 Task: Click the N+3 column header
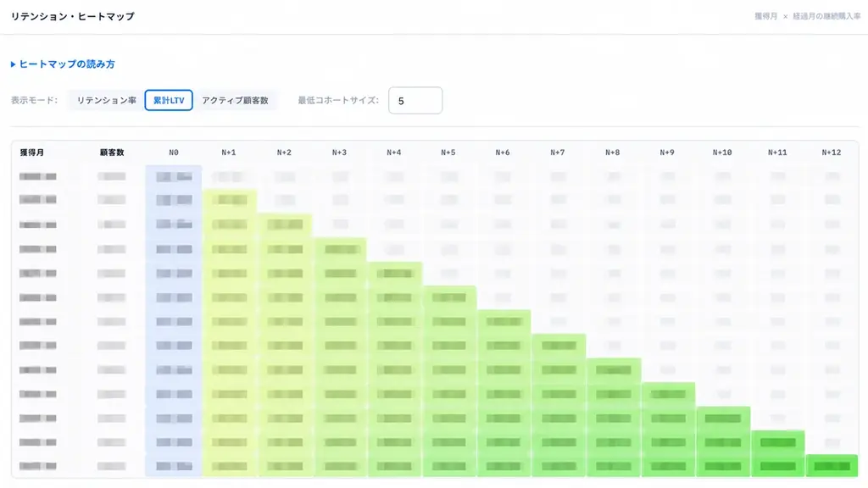[x=339, y=152]
